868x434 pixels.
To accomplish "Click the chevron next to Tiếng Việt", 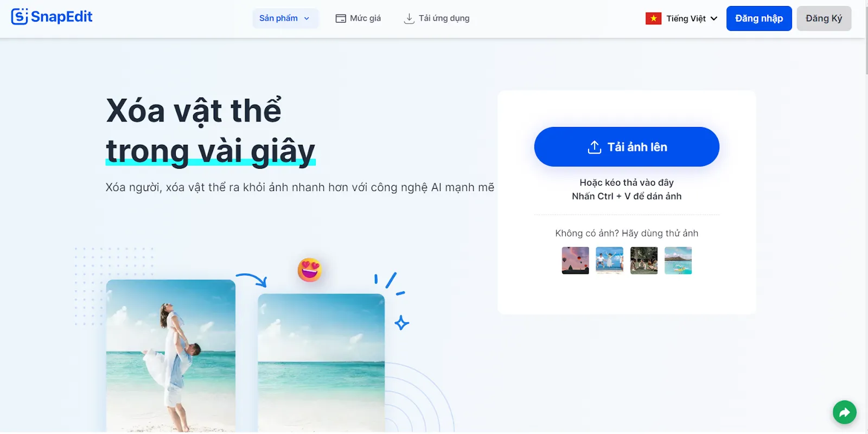I will [714, 18].
